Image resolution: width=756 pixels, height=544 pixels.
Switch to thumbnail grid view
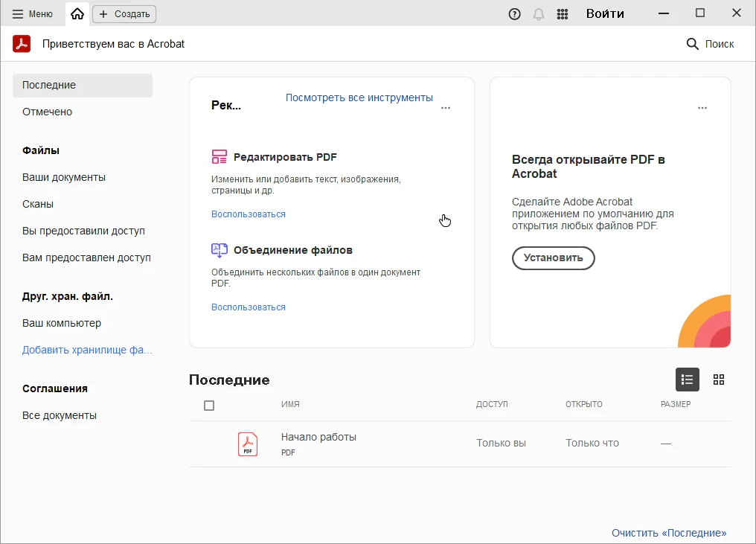click(718, 380)
